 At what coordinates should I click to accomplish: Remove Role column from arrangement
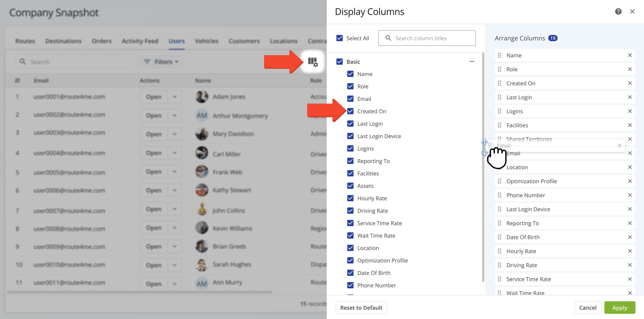coord(630,69)
